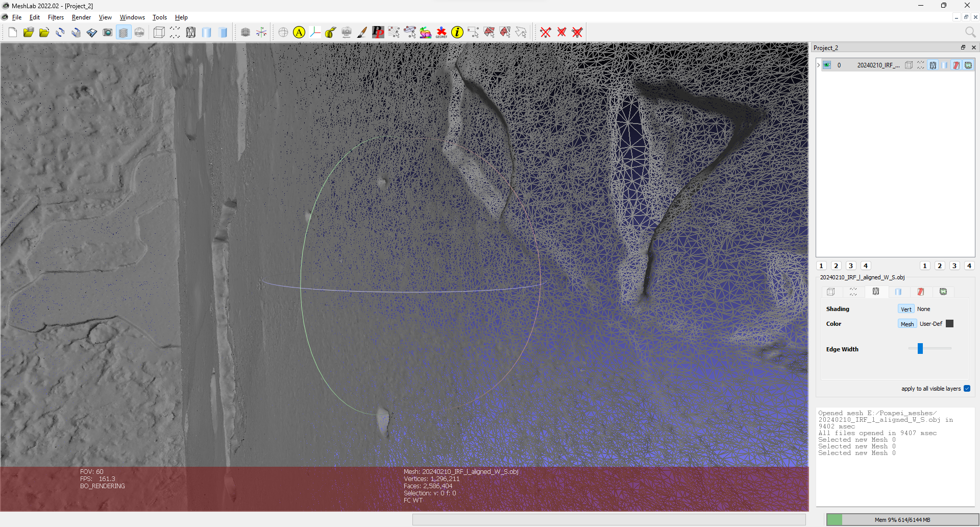Select the Paintbrush tool
The width and height of the screenshot is (980, 527).
pyautogui.click(x=362, y=33)
